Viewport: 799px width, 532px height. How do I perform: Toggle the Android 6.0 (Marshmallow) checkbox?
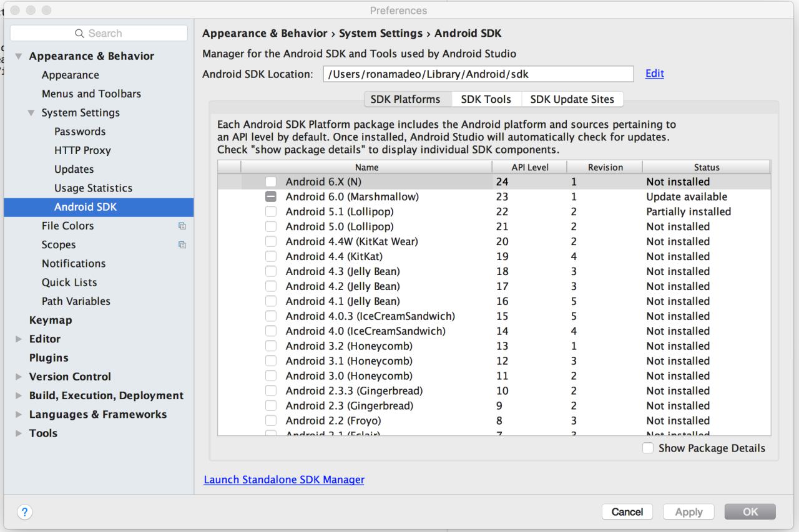point(271,196)
